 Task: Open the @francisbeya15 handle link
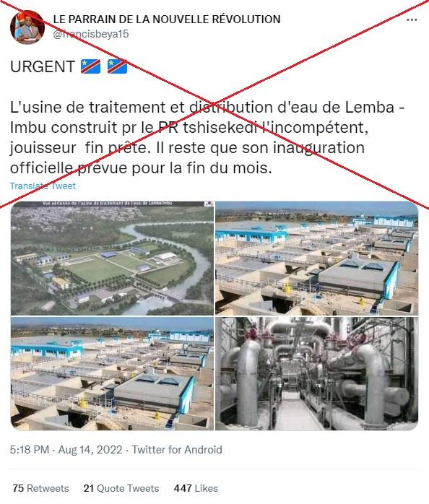tap(91, 34)
